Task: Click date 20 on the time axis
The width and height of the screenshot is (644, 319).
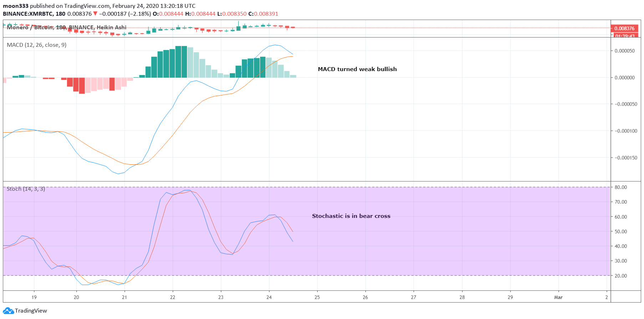Action: [76, 297]
